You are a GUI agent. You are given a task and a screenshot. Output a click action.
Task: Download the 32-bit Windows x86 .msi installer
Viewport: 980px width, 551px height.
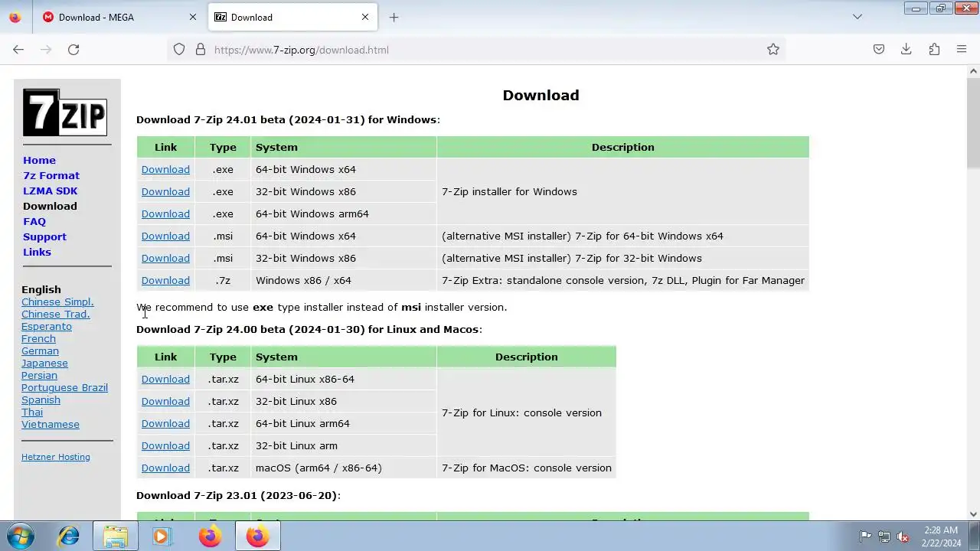(x=165, y=258)
